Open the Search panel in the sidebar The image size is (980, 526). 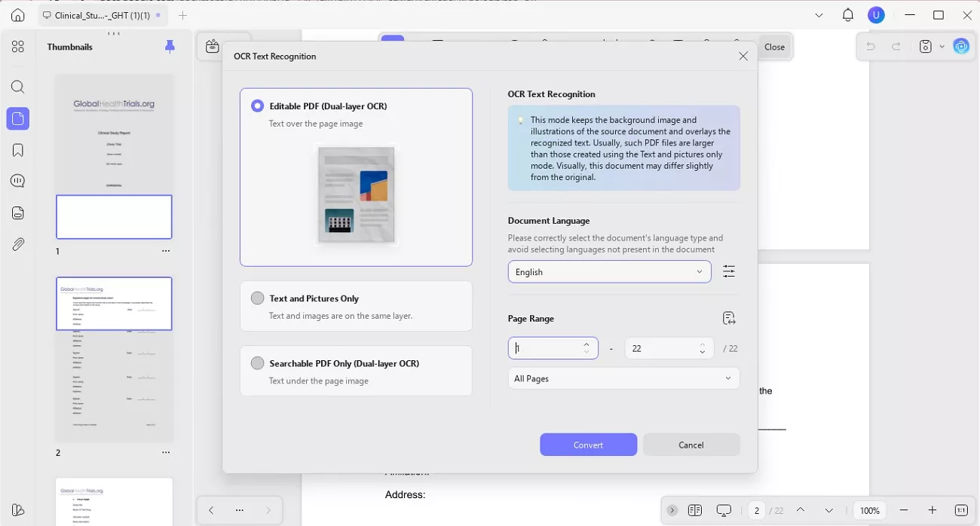18,86
